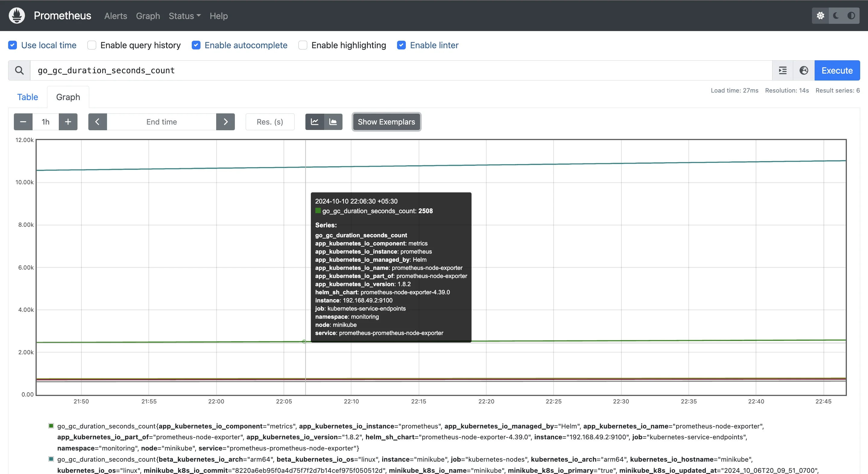
Task: Show unstacked line graph
Action: pos(315,122)
